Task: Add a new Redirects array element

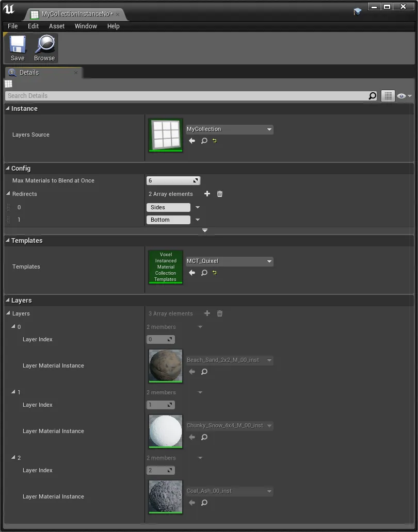Action: tap(207, 194)
